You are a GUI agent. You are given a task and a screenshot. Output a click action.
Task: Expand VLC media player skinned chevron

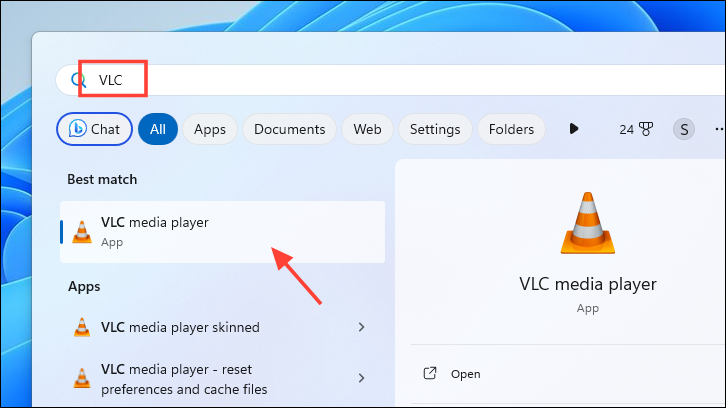pyautogui.click(x=362, y=327)
